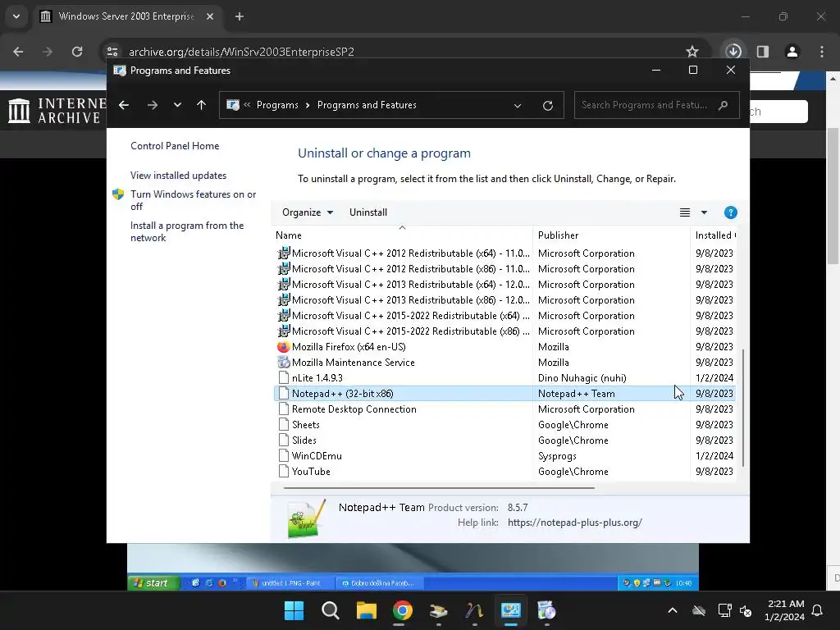Click the Notepad++ details pane icon
This screenshot has width=840, height=630.
tap(306, 518)
